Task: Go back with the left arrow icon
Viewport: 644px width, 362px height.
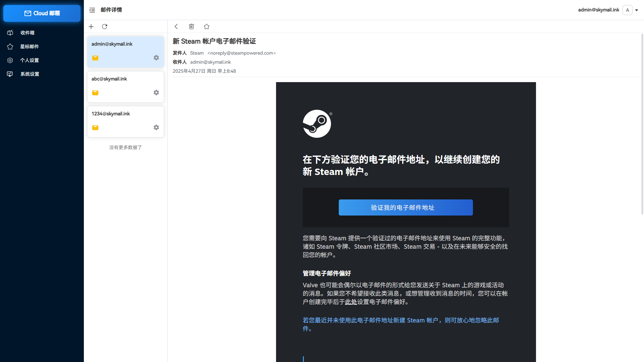Action: 176,26
